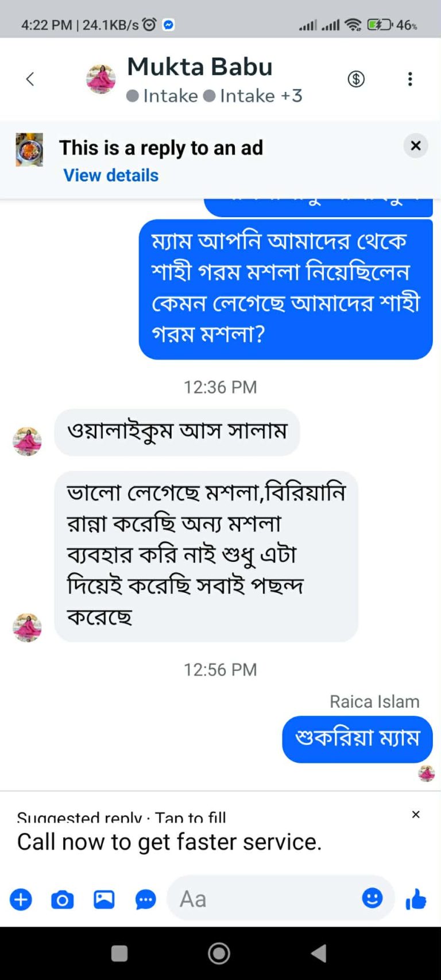Go back with the chat back arrow
Viewport: 441px width, 980px height.
tap(30, 79)
